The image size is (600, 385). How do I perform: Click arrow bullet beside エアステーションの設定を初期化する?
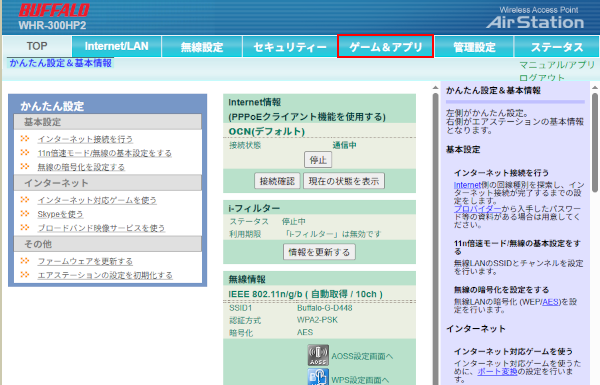tap(25, 274)
